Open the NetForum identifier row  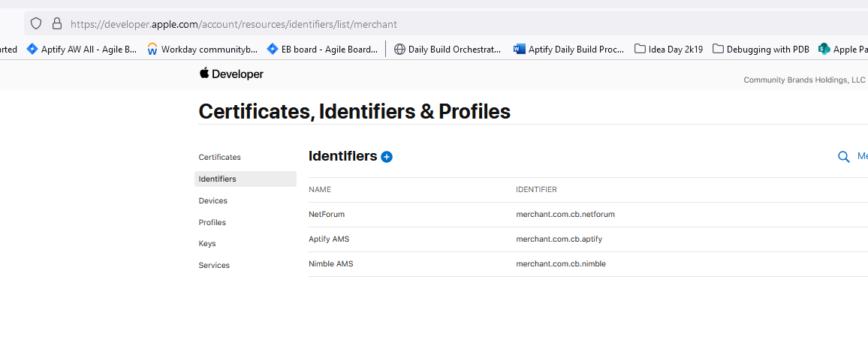tap(588, 214)
